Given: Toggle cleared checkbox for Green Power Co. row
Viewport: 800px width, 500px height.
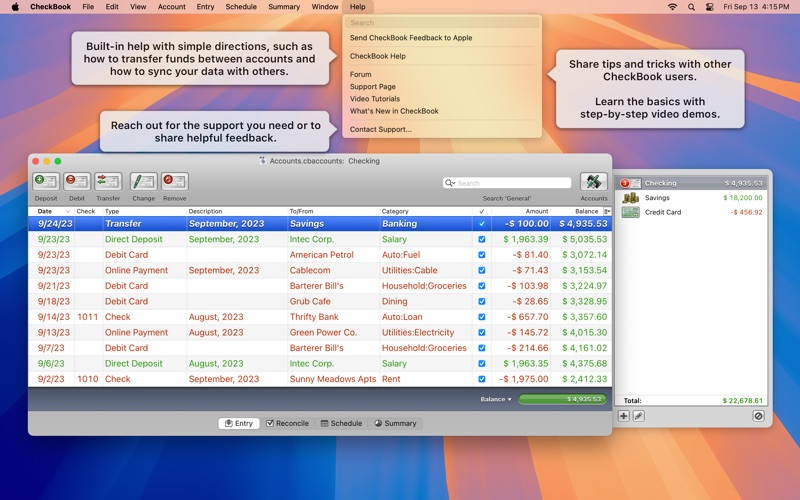Looking at the screenshot, I should 482,333.
